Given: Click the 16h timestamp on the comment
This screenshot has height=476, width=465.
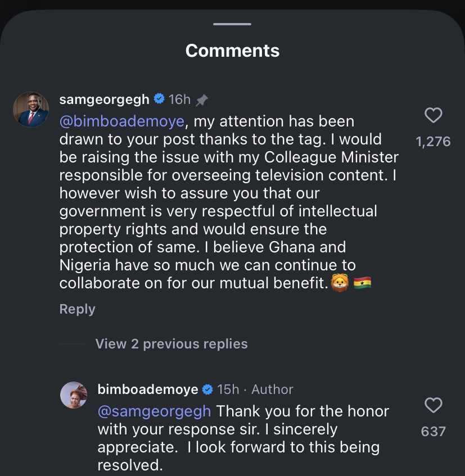Looking at the screenshot, I should pyautogui.click(x=180, y=99).
